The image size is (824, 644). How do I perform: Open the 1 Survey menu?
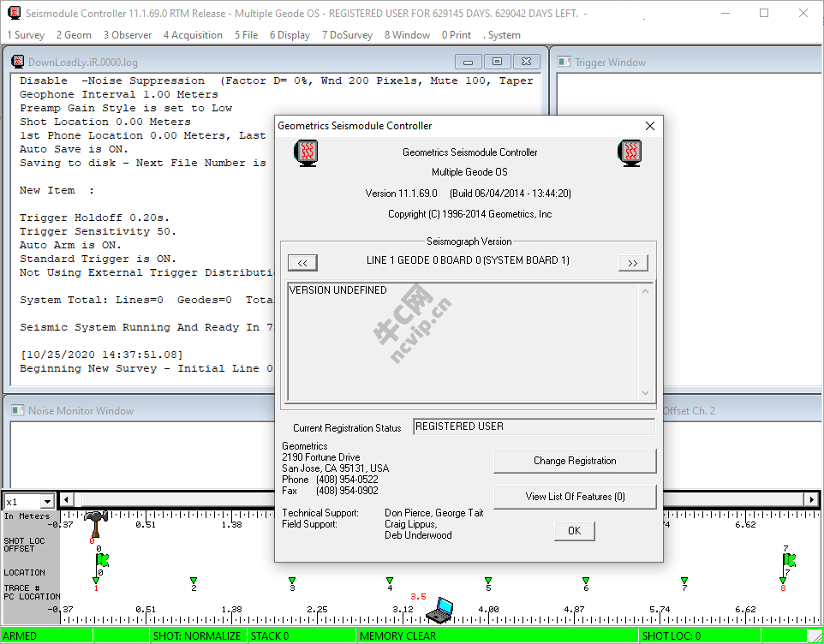tap(26, 35)
